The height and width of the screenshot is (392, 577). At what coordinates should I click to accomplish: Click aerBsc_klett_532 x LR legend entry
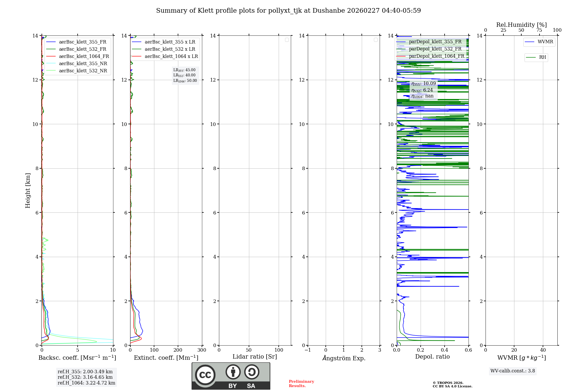point(170,49)
